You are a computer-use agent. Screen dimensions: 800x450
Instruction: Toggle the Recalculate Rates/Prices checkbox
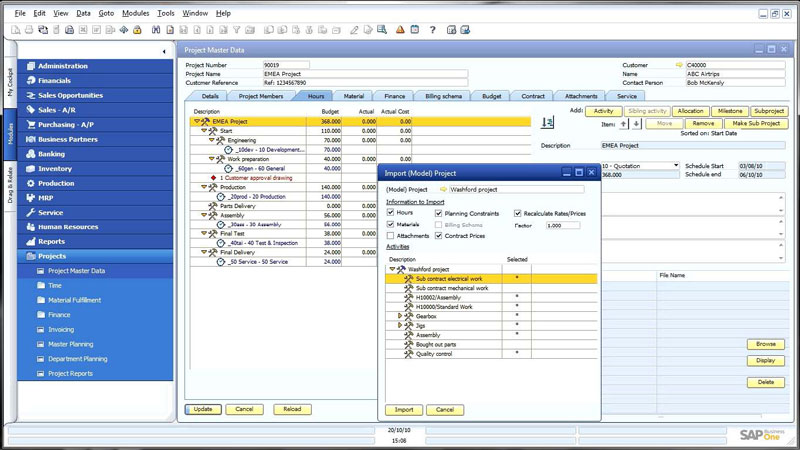517,213
